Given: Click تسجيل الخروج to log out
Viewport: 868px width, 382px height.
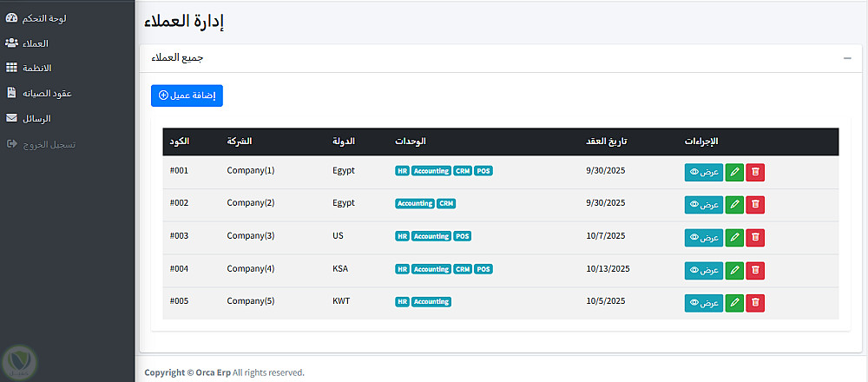Looking at the screenshot, I should pos(48,143).
